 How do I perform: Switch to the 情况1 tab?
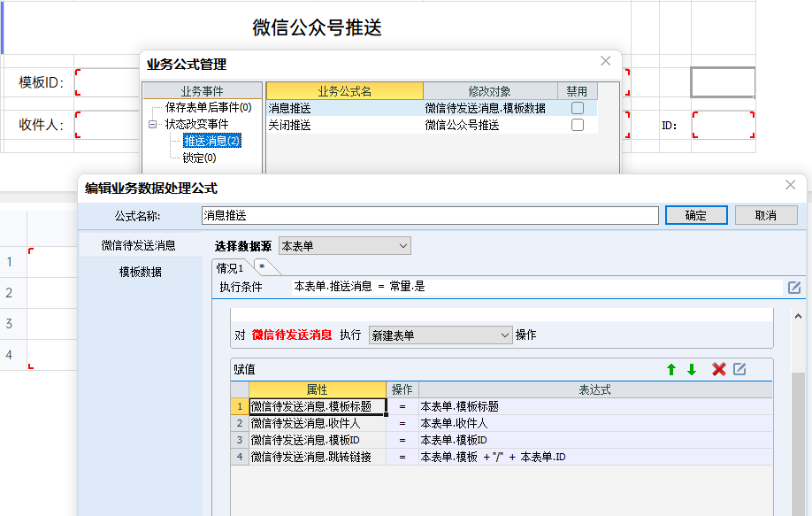(x=231, y=268)
